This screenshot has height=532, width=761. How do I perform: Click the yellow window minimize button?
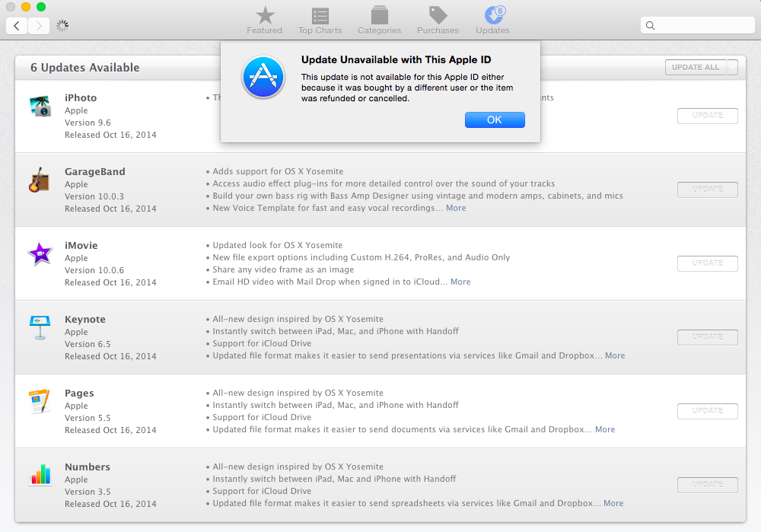click(x=26, y=7)
